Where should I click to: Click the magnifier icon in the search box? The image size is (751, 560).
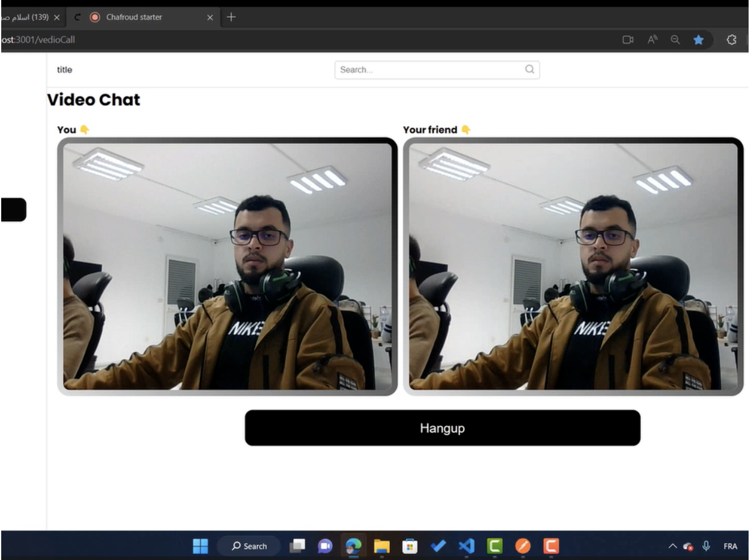529,69
